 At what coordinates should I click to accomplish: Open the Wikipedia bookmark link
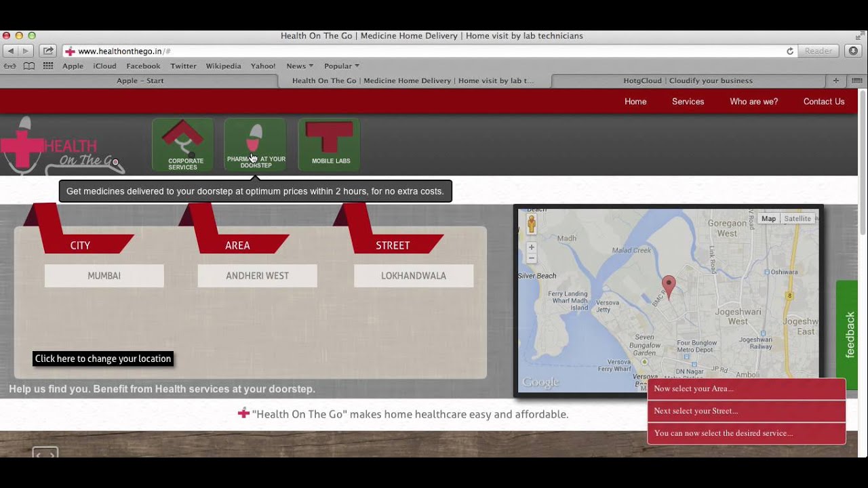(223, 66)
